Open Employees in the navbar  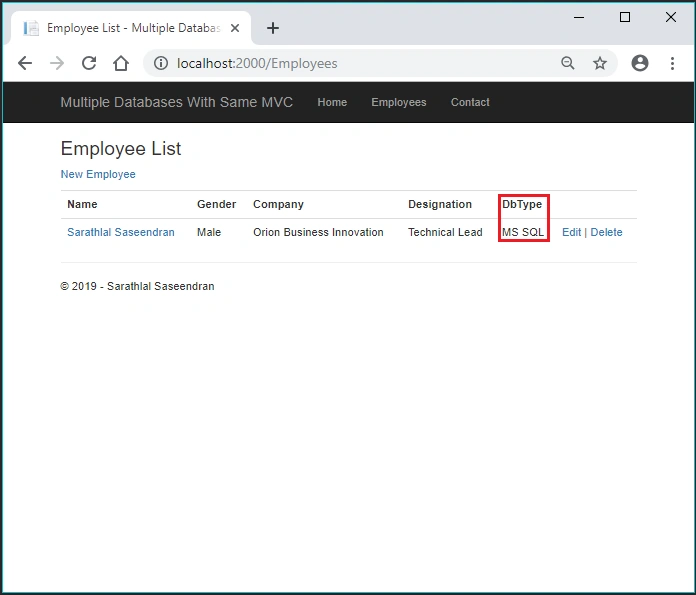(399, 102)
